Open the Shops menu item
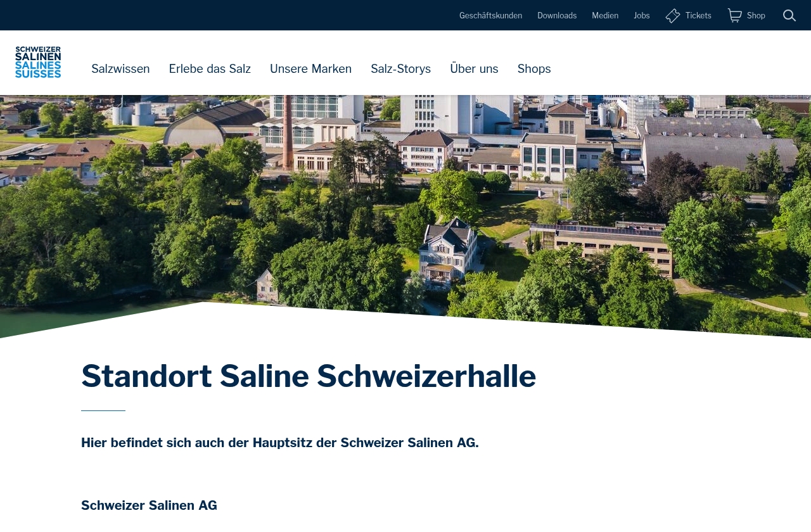Image resolution: width=811 pixels, height=532 pixels. click(x=534, y=69)
